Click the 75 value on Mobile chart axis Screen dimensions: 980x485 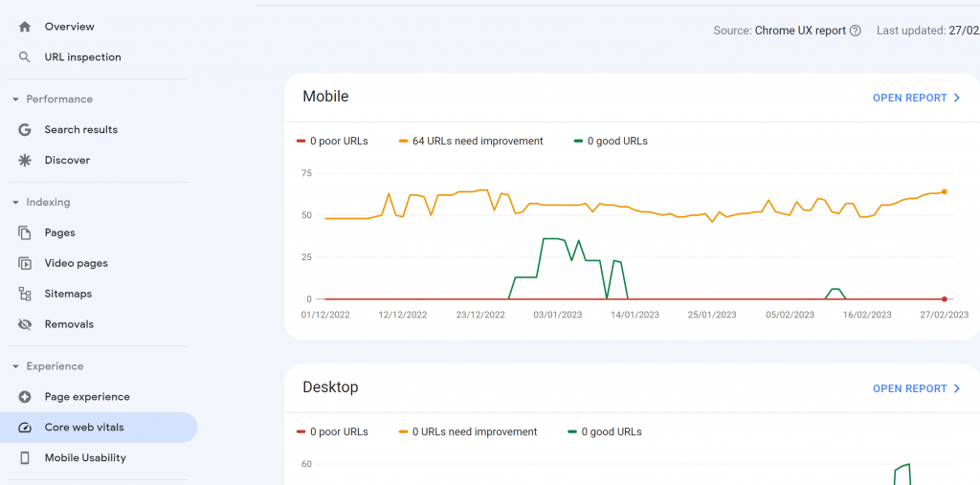click(x=306, y=173)
